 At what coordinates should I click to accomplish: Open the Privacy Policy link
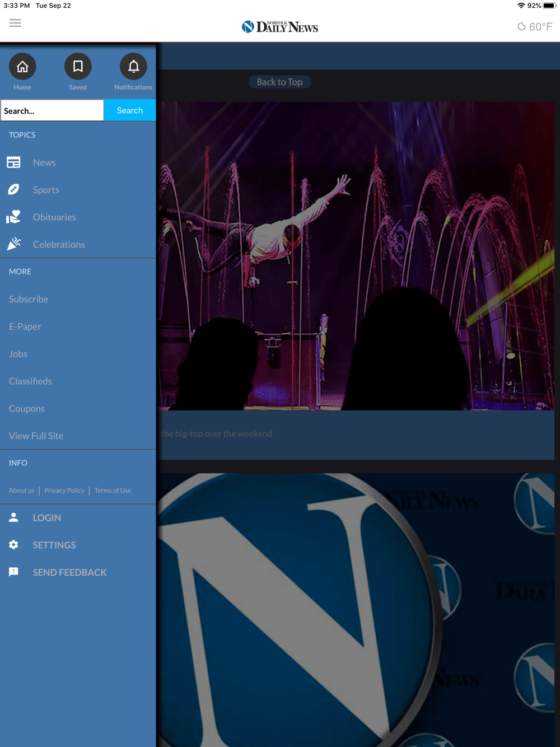[x=64, y=491]
